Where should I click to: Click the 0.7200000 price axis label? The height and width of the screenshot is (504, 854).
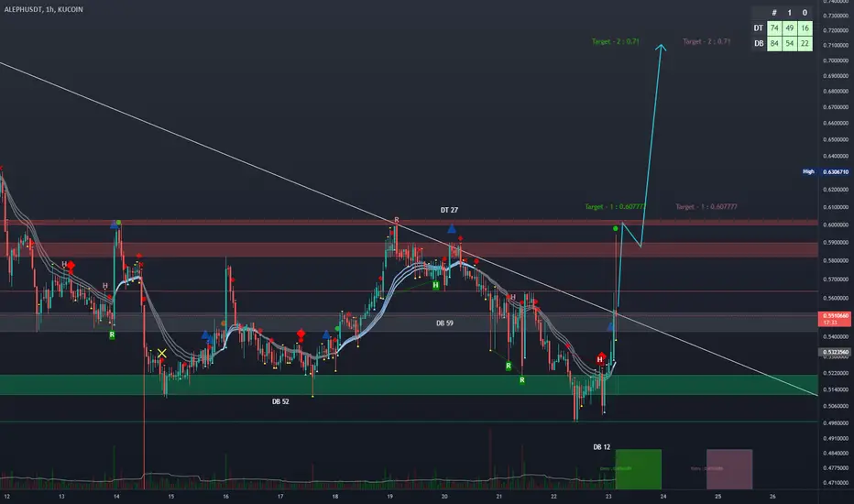pos(836,30)
